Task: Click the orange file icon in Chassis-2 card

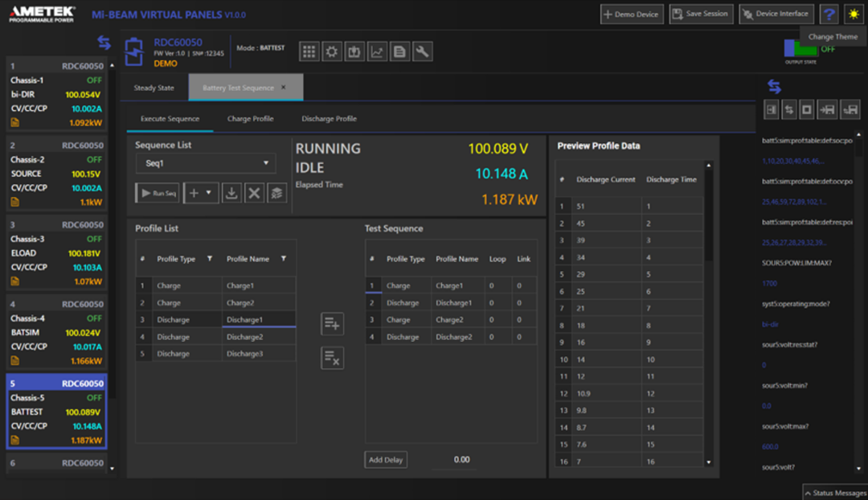Action: coord(15,202)
